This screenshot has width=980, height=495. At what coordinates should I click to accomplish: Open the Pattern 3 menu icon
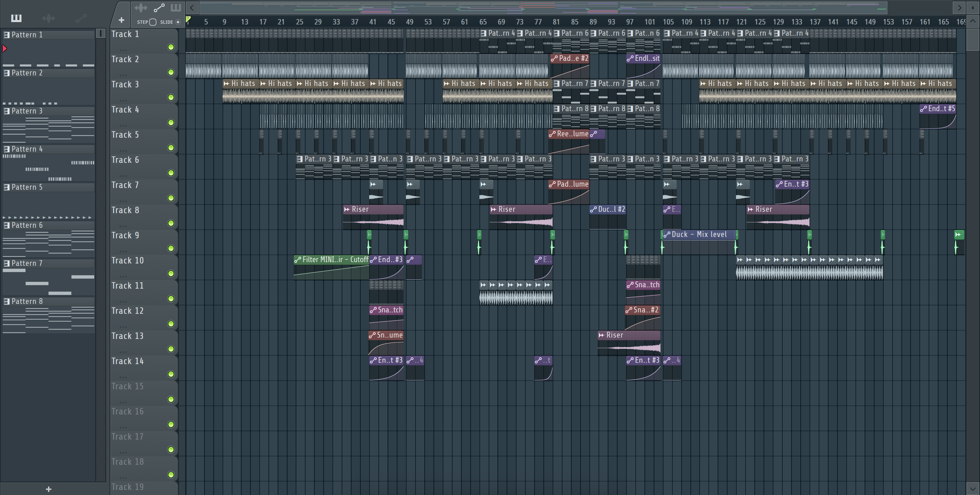[6, 111]
